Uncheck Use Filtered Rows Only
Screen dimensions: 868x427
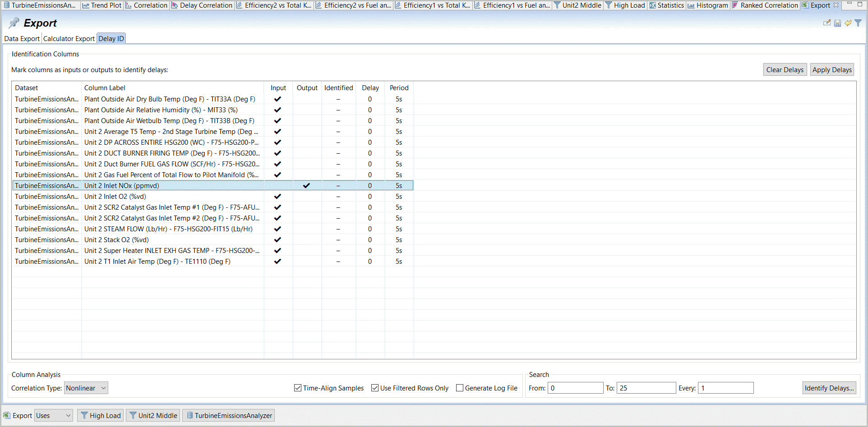375,388
